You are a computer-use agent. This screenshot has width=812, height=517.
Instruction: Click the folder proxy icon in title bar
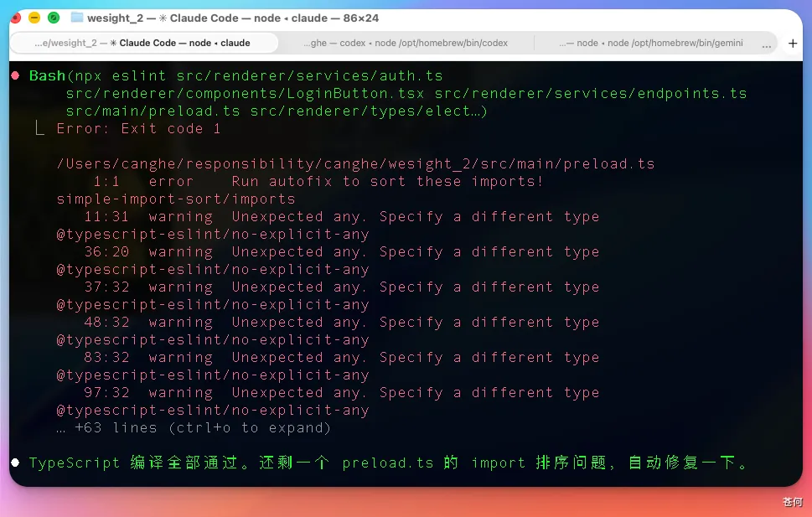pyautogui.click(x=77, y=18)
